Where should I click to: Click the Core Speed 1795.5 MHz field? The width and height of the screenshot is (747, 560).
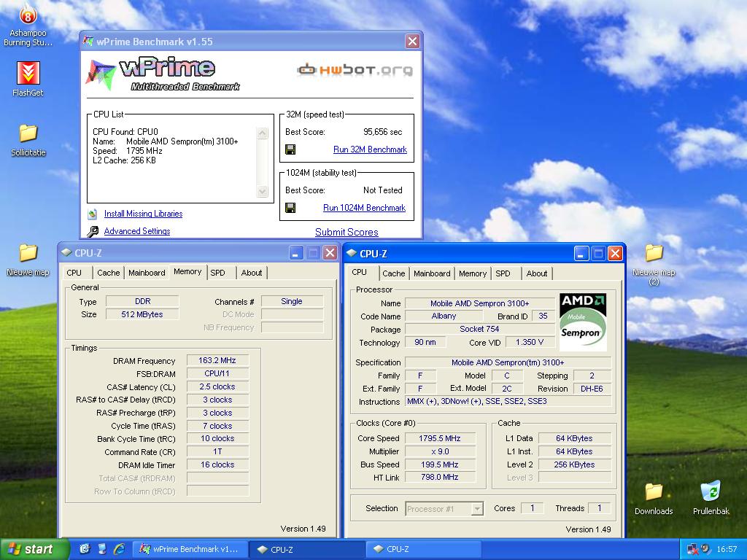pyautogui.click(x=440, y=438)
